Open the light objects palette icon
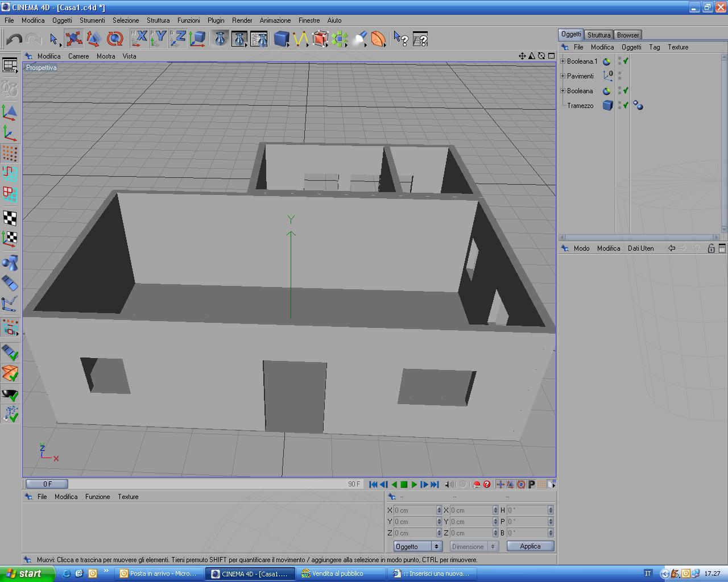 tap(359, 39)
